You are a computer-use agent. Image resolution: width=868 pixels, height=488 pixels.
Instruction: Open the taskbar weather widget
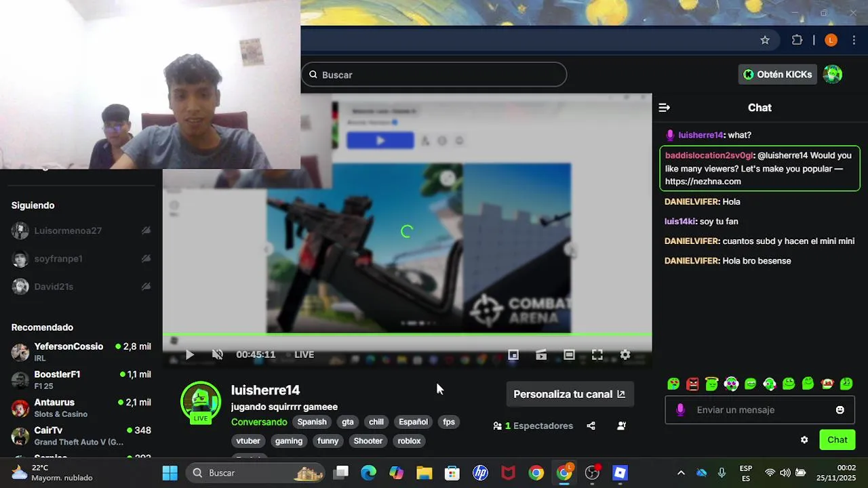click(x=52, y=472)
